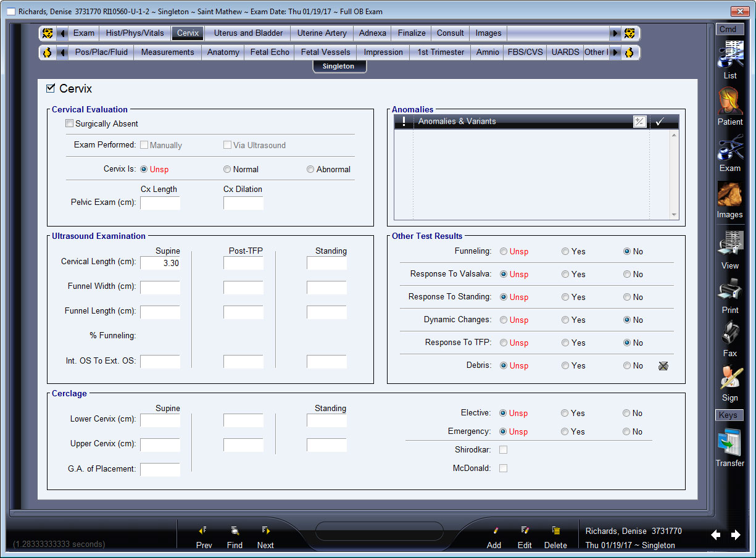This screenshot has height=558, width=756.
Task: Open the Exam stethoscope icon
Action: (730, 148)
